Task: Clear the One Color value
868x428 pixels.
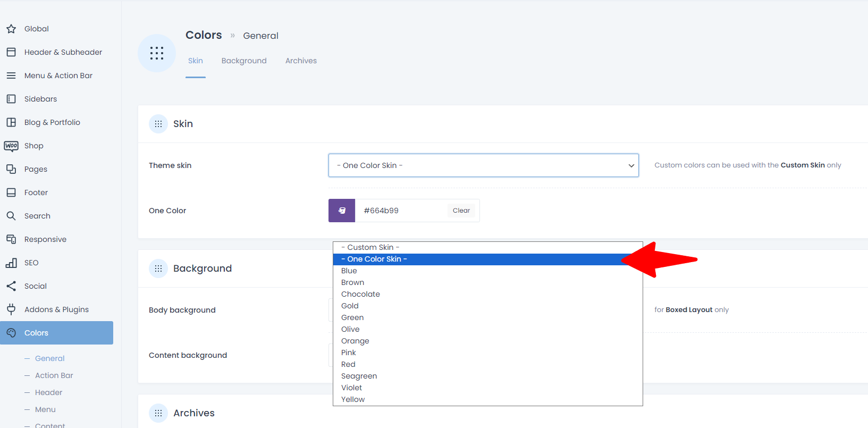Action: 461,211
